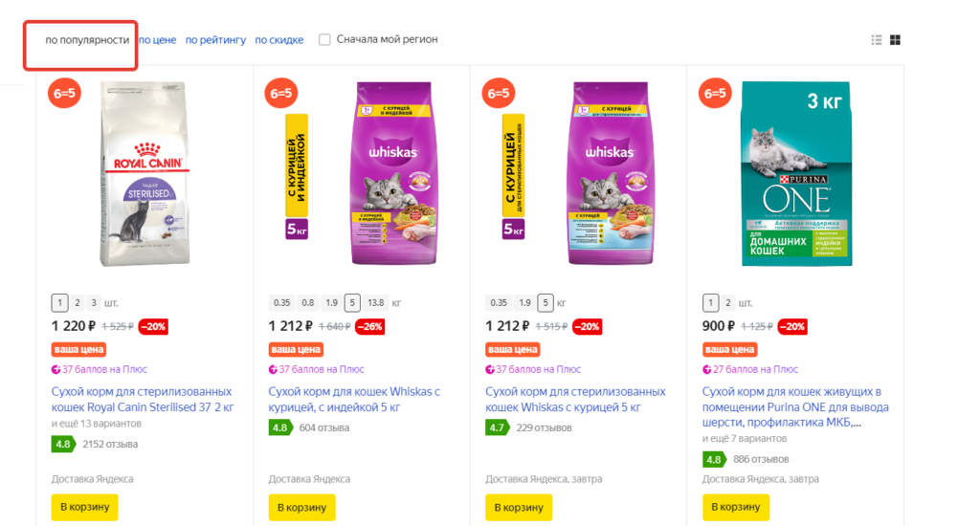Switch to grid view layout icon
The width and height of the screenshot is (980, 526).
[x=896, y=40]
